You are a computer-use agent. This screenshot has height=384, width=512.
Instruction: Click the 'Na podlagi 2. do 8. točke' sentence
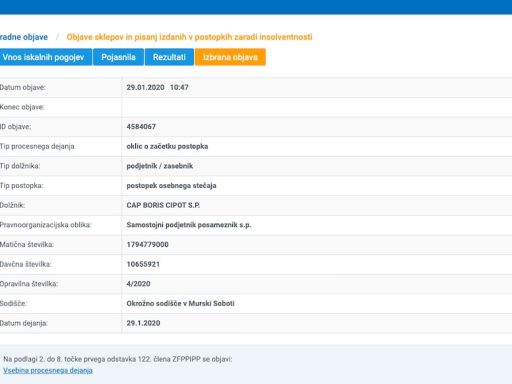tap(118, 359)
